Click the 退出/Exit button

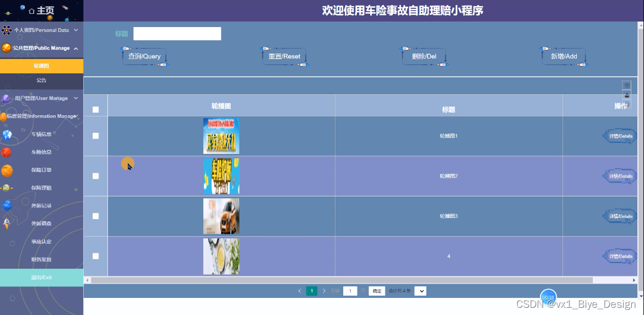coord(41,277)
